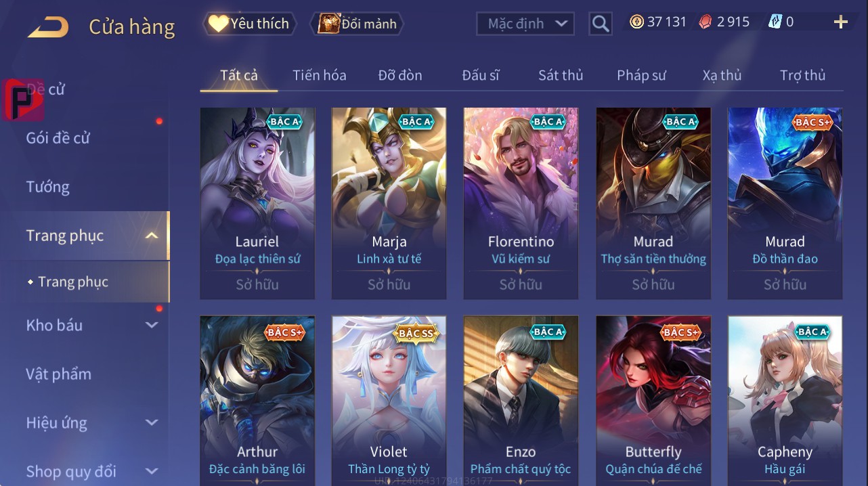
Task: Select the Tiến hóa tab
Action: 320,75
